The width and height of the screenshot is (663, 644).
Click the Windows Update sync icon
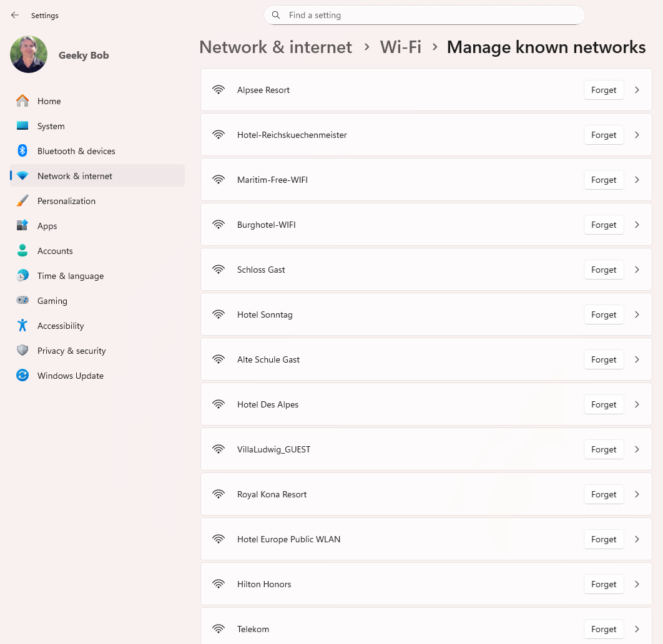[22, 376]
